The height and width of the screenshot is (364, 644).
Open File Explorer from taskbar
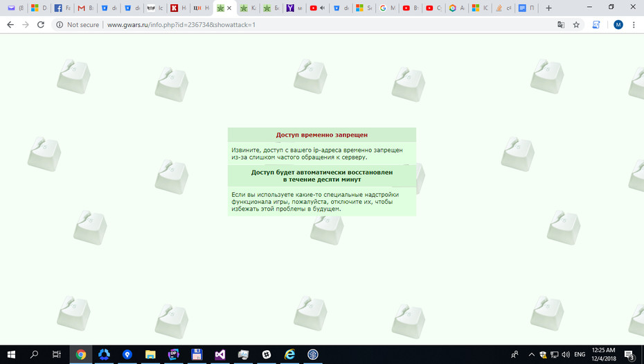coord(150,354)
